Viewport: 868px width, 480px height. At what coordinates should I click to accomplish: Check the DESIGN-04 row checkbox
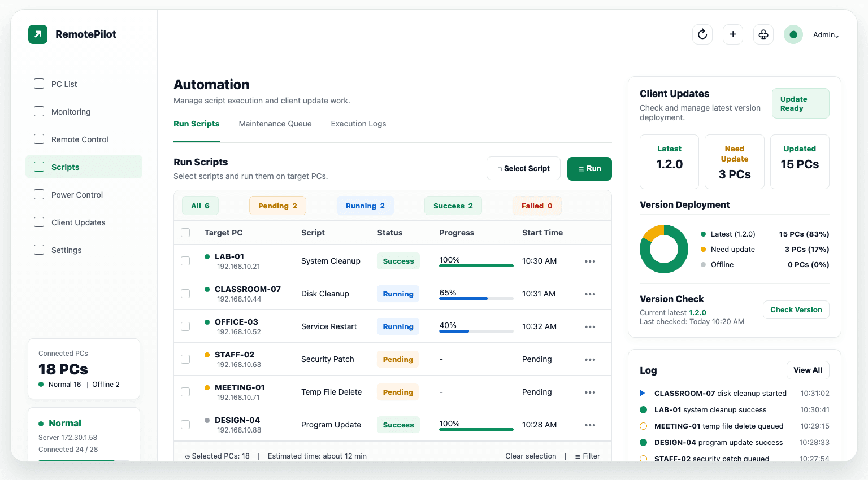point(185,425)
